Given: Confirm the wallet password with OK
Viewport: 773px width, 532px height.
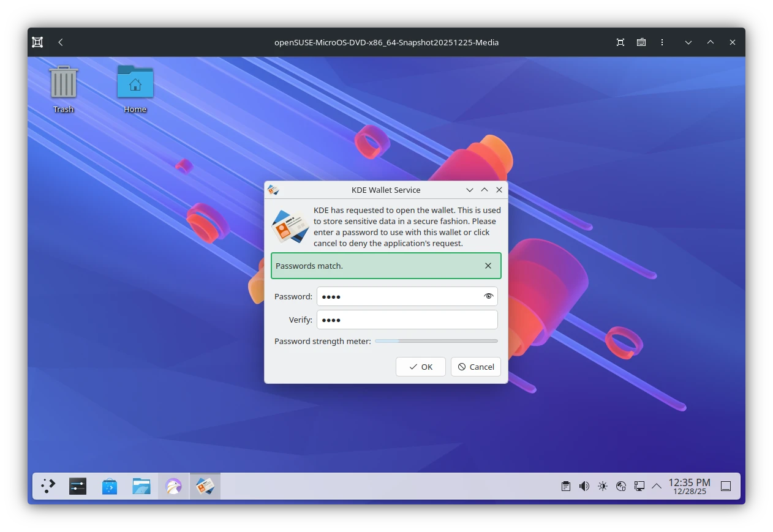Looking at the screenshot, I should coord(421,367).
